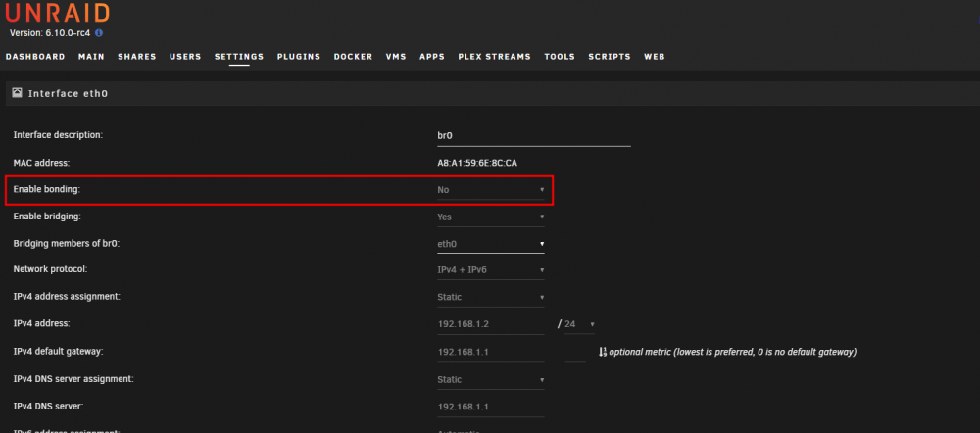Open the Enable bonding dropdown
Screen dimensions: 980x433
coord(491,189)
